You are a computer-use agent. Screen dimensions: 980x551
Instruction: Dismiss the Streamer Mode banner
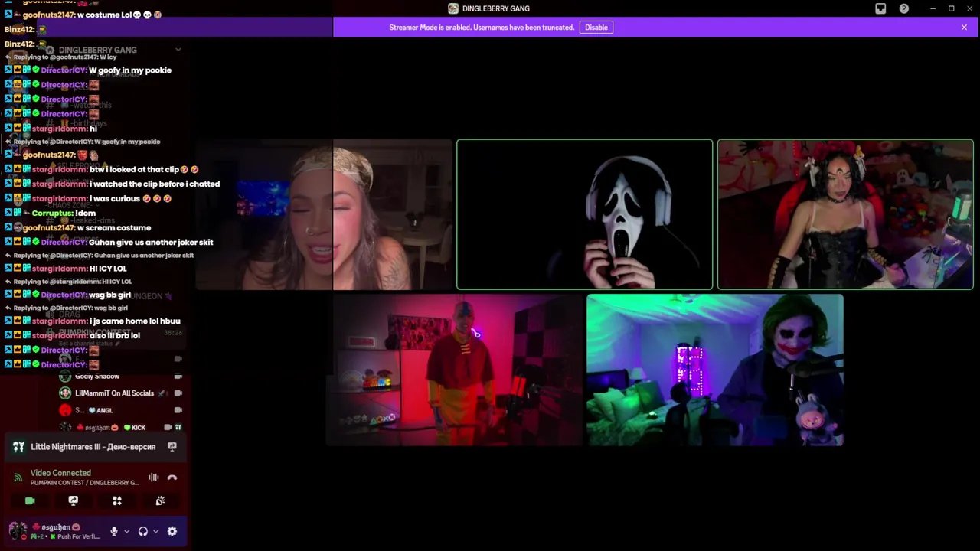tap(964, 28)
